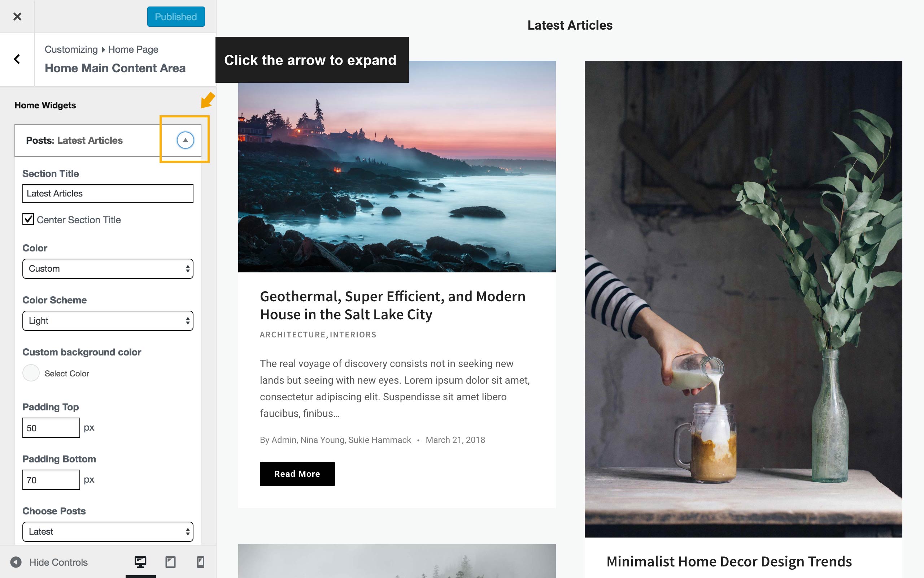924x578 pixels.
Task: Click the Section Title input field
Action: point(108,193)
